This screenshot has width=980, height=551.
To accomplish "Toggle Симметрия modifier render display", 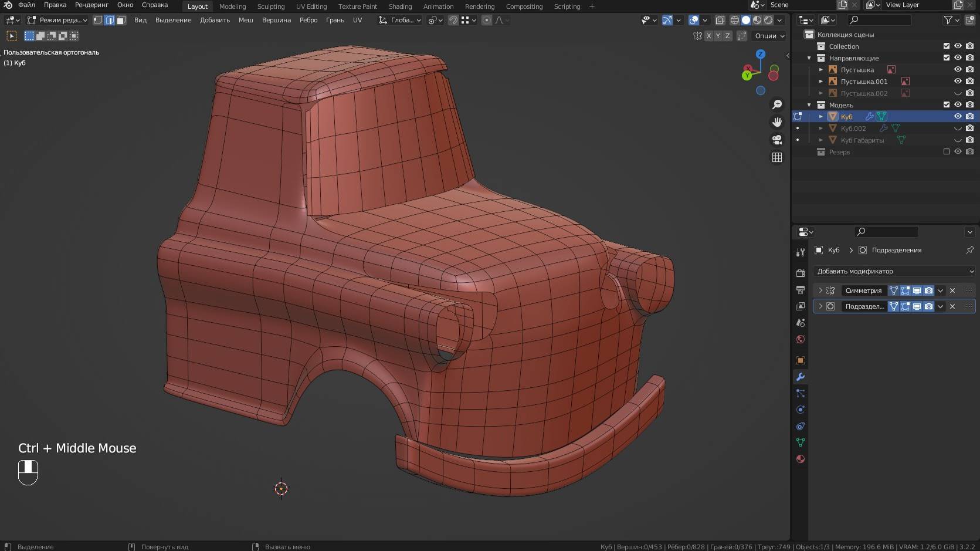I will 928,290.
